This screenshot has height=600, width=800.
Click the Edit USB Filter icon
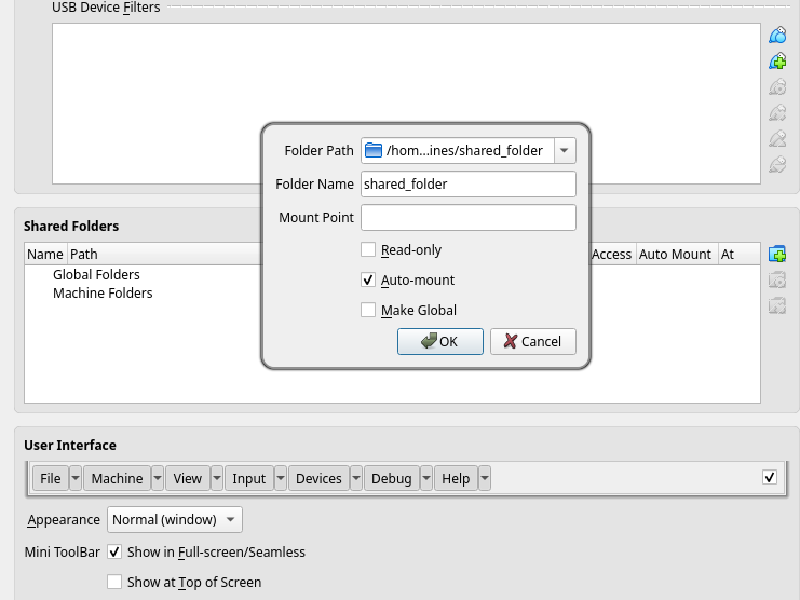778,86
